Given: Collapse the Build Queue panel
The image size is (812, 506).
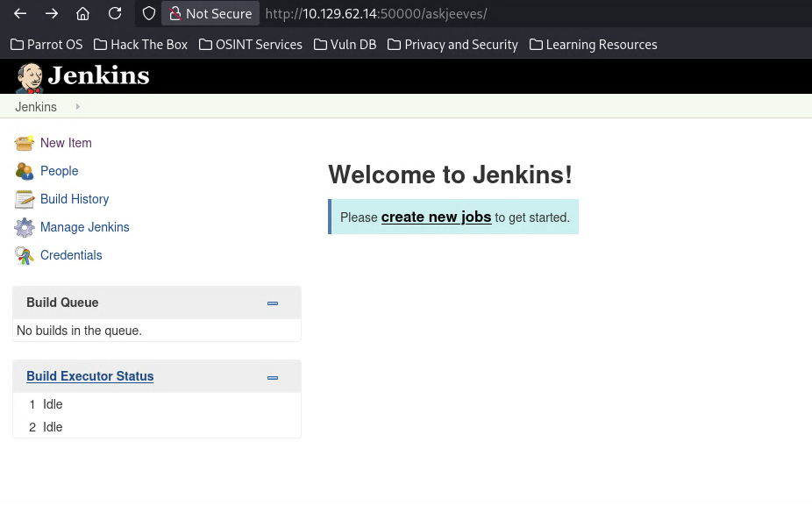Looking at the screenshot, I should (x=273, y=303).
